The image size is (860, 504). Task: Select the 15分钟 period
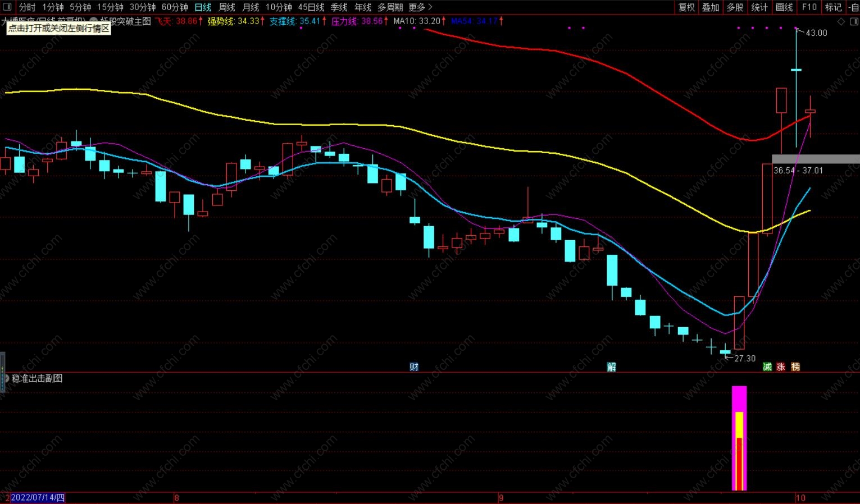tap(110, 7)
